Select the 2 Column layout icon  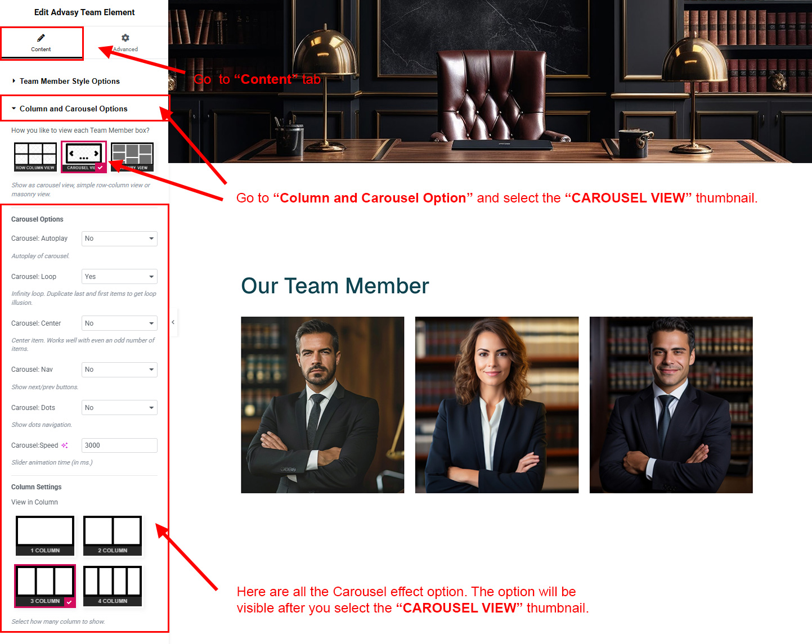point(113,535)
